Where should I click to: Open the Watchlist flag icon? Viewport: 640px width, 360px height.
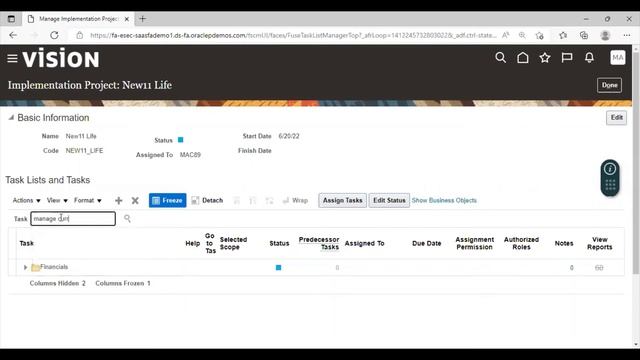pyautogui.click(x=567, y=58)
